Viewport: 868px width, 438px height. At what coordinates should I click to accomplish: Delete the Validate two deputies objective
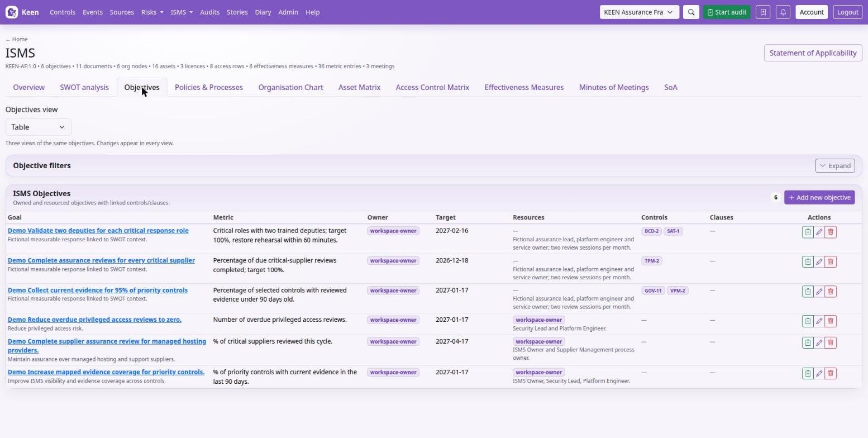(x=831, y=232)
